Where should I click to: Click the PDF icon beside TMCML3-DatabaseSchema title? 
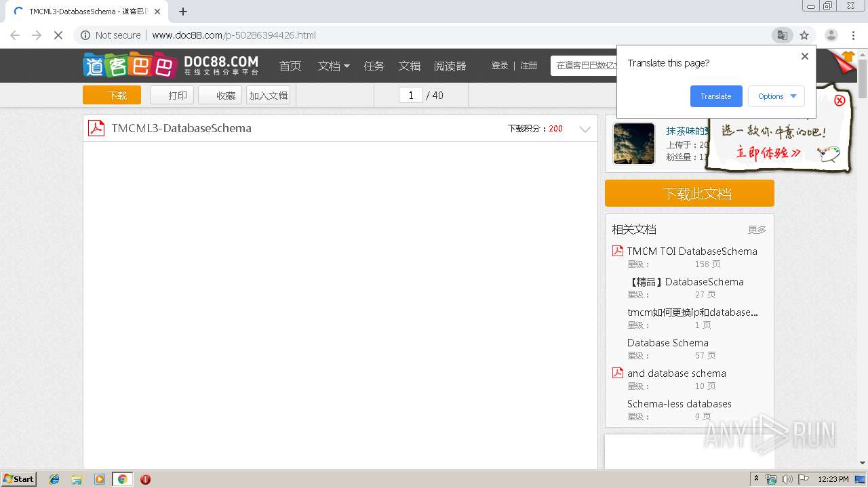pyautogui.click(x=96, y=128)
